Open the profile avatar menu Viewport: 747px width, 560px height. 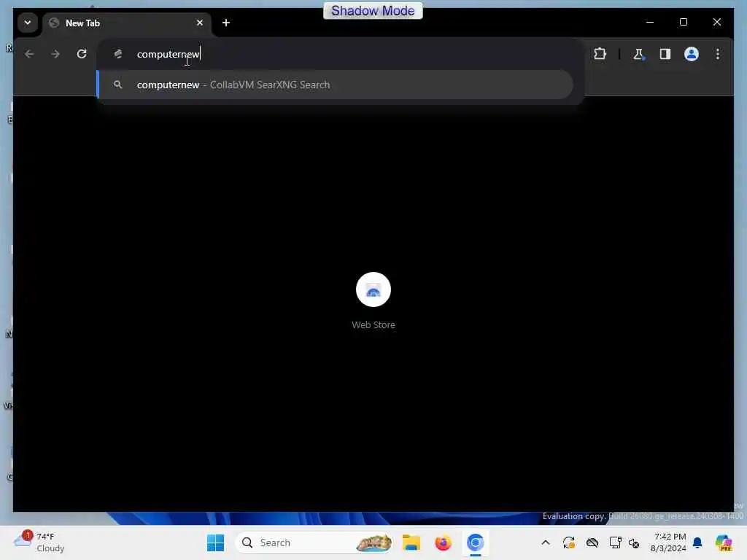tap(692, 54)
